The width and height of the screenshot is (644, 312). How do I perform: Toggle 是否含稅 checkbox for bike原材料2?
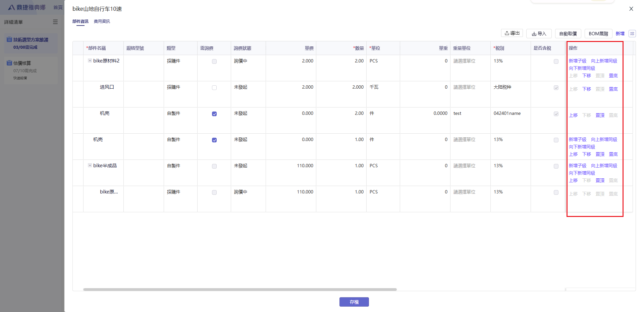tap(556, 61)
